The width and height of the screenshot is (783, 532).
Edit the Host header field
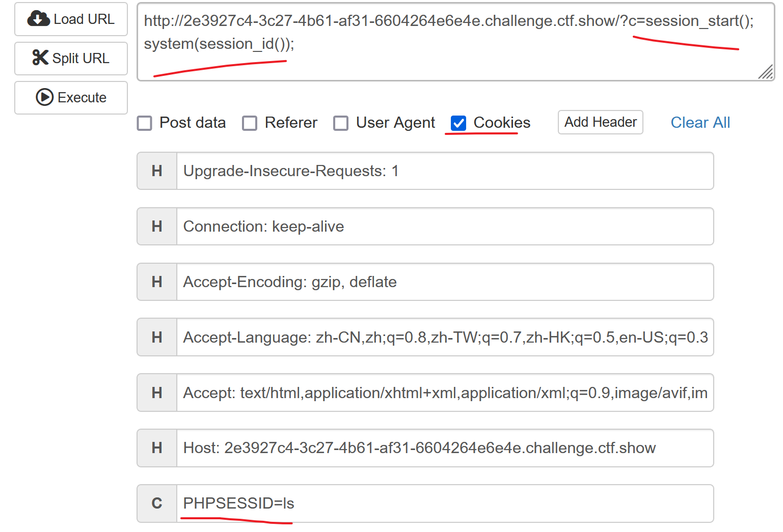pyautogui.click(x=445, y=448)
